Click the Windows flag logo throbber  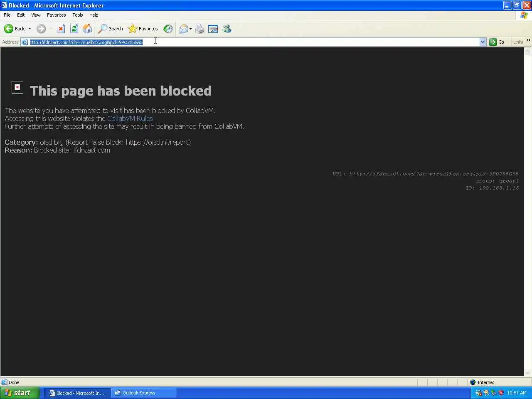pyautogui.click(x=524, y=15)
